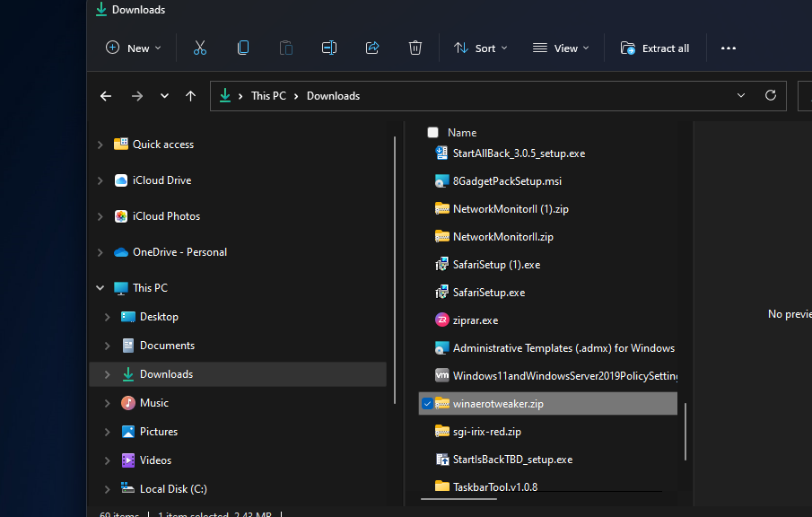Click the Copy icon in toolbar

(243, 48)
